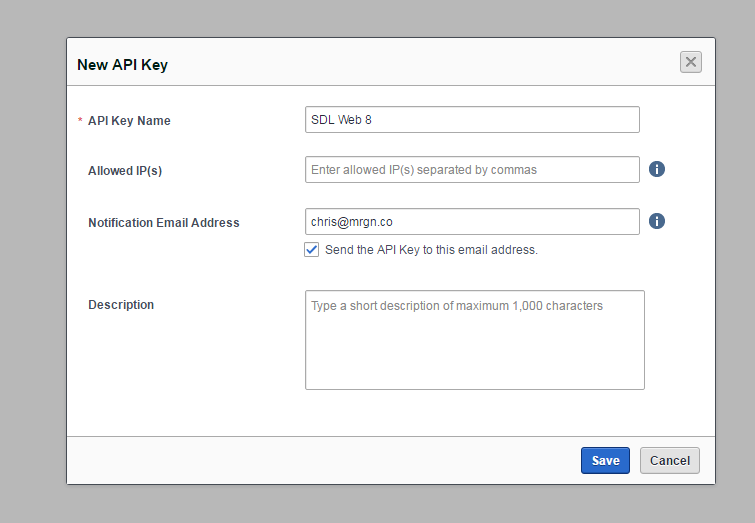
Task: Save the new API key
Action: coord(605,460)
